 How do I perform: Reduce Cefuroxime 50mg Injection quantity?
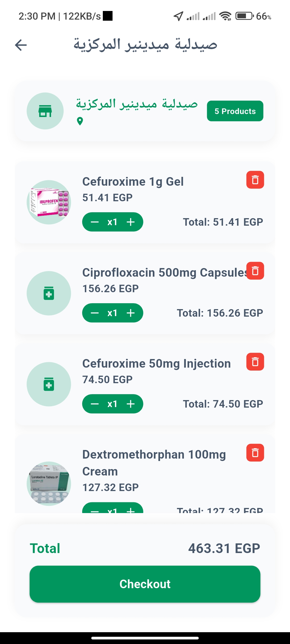(x=95, y=404)
